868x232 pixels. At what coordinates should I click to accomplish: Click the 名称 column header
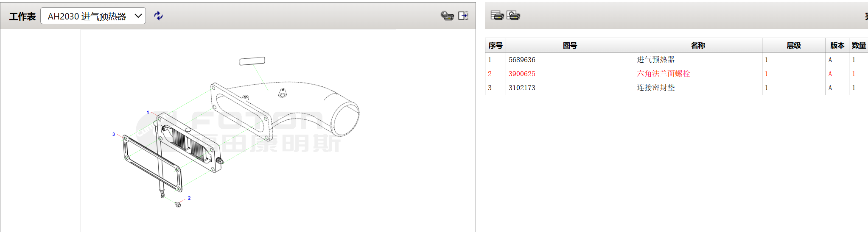tap(698, 45)
